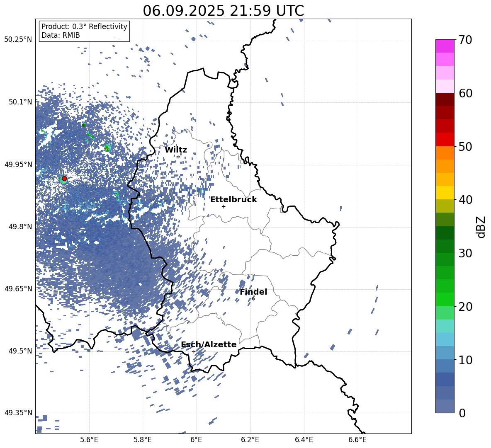Click the 49.5°N latitude label
This screenshot has width=491, height=448.
click(21, 351)
